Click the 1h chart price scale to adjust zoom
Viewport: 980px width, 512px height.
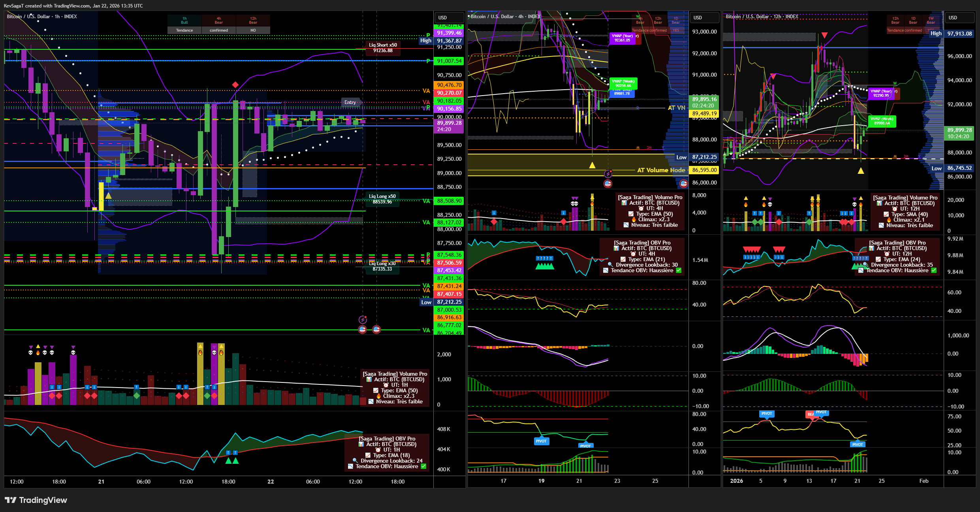449,237
